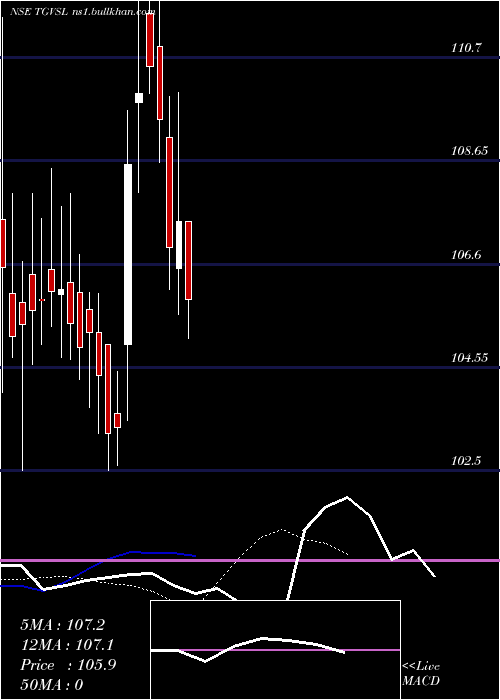
Task: Click the 108.65 price level label
Action: coord(469,151)
